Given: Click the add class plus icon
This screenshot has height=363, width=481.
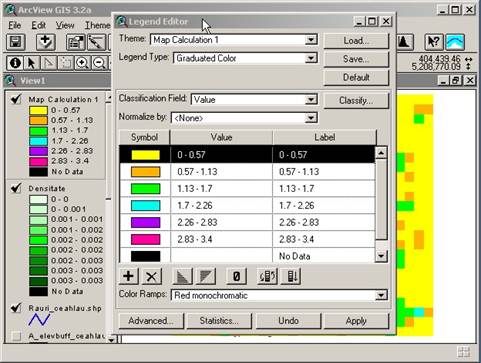Looking at the screenshot, I should [x=129, y=276].
